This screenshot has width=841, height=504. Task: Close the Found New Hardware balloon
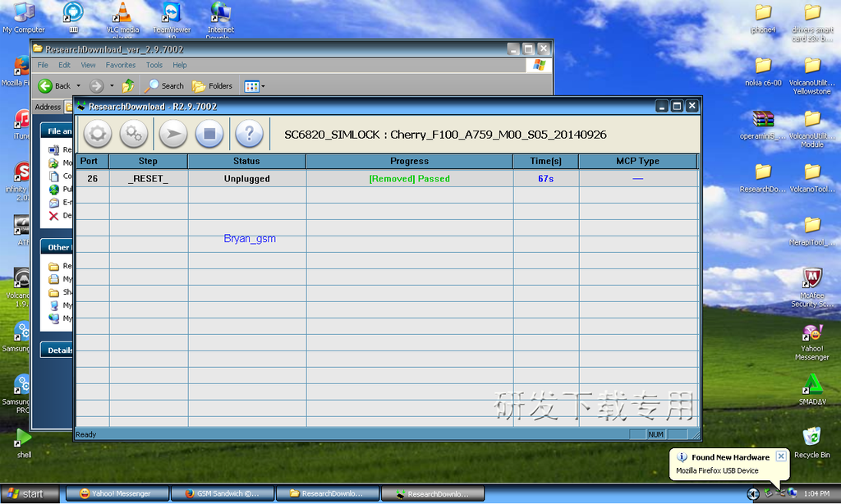click(781, 456)
